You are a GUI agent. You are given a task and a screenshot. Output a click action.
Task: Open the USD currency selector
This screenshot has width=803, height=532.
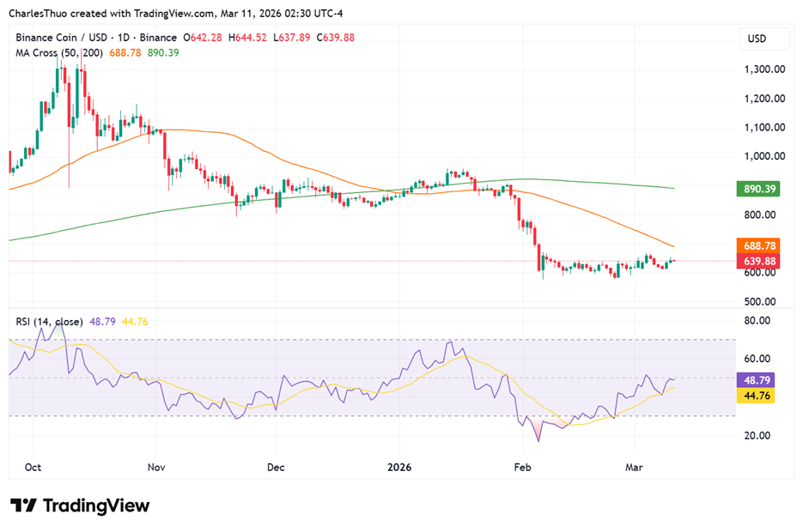coord(764,39)
